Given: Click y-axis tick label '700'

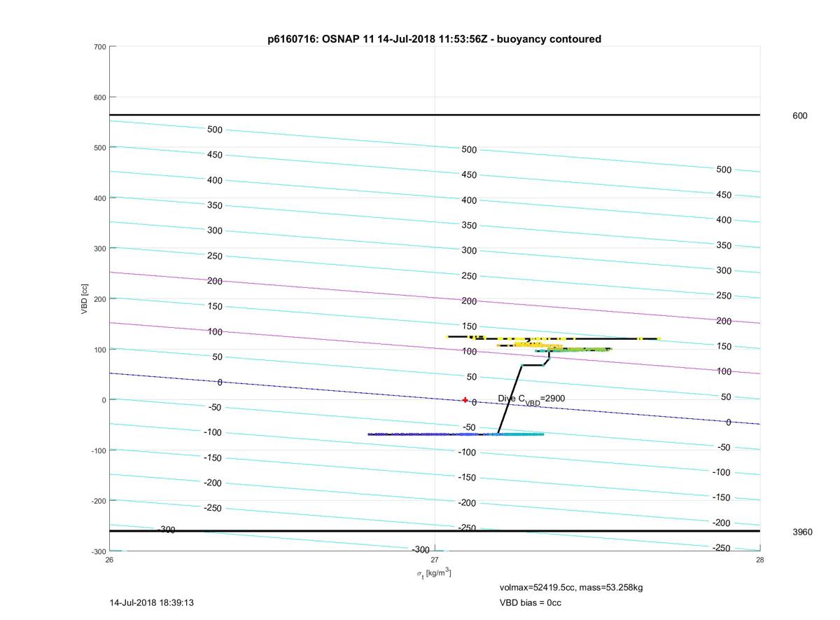Looking at the screenshot, I should coord(100,47).
